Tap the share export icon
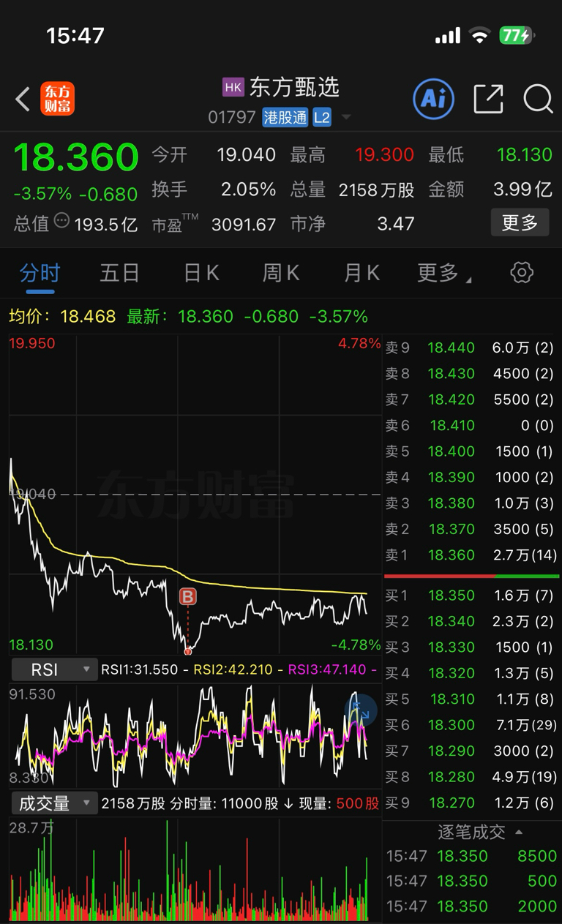This screenshot has height=924, width=562. pos(488,99)
